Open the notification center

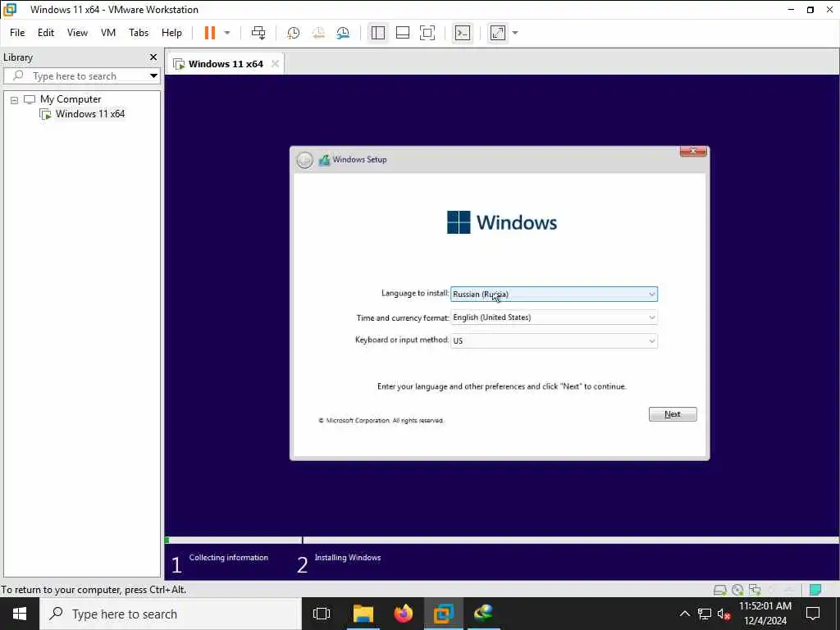[813, 614]
